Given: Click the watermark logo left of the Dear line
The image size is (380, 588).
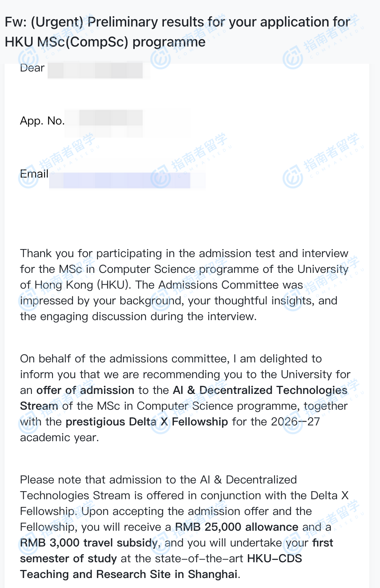Looking at the screenshot, I should 27,58.
